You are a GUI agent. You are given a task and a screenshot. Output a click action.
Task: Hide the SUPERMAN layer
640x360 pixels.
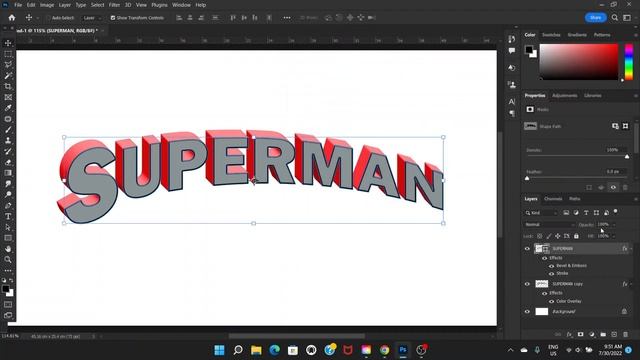[x=527, y=249]
